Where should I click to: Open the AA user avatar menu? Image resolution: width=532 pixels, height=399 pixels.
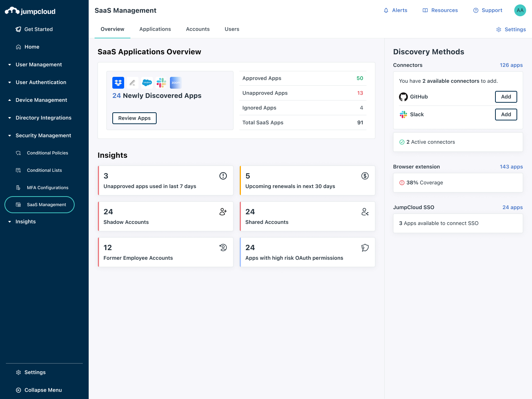point(520,10)
